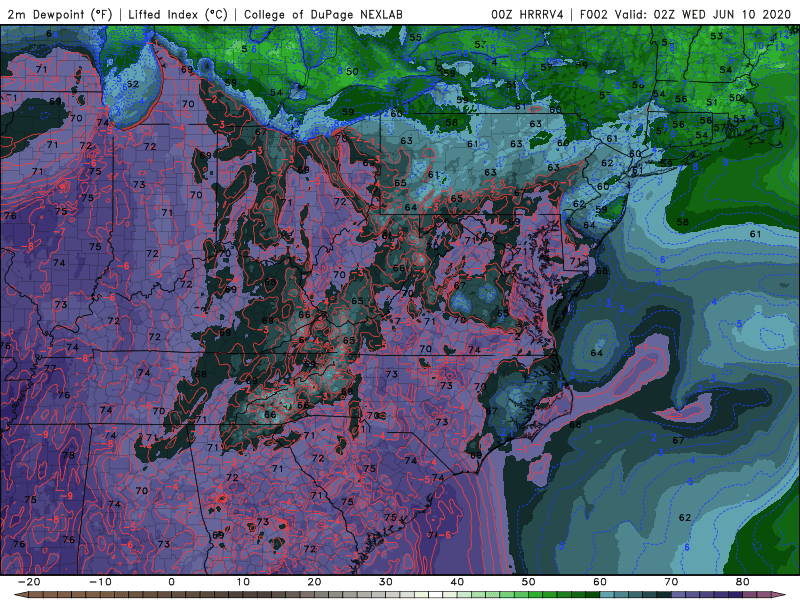
Task: Click the "80" color scale label
Action: point(743,582)
